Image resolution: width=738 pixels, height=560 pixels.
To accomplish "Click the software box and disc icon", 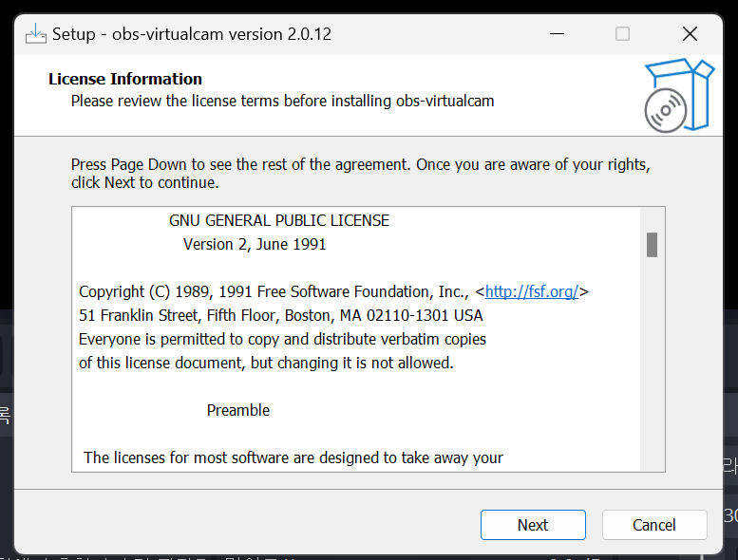I will pos(679,96).
